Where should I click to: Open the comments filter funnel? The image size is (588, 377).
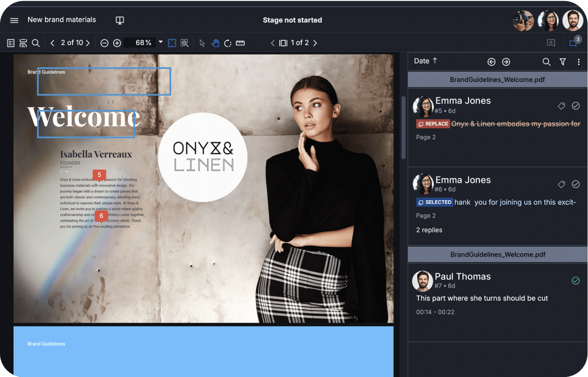[x=562, y=62]
